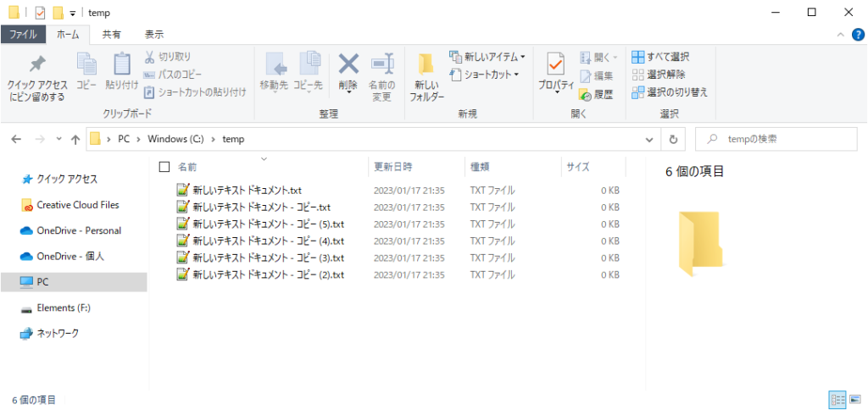Select file 新しいテキスト ドキュメント.txt

pyautogui.click(x=238, y=191)
